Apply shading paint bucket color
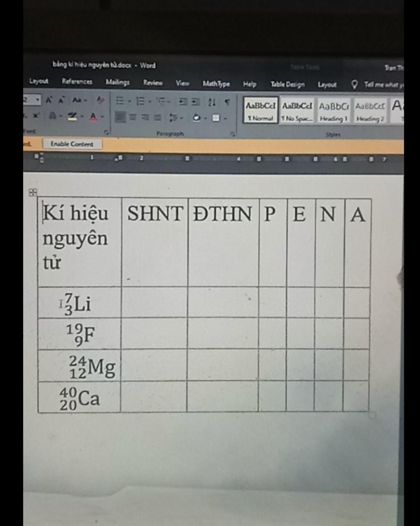This screenshot has width=420, height=526. coord(196,118)
